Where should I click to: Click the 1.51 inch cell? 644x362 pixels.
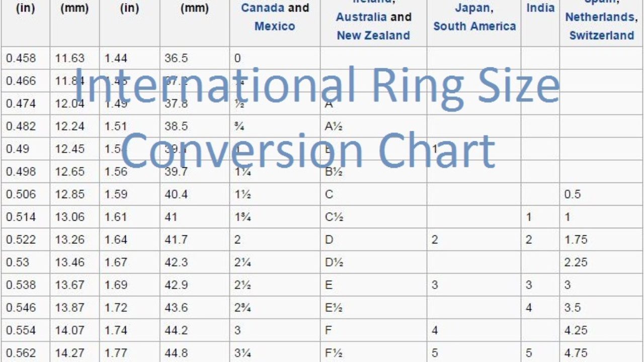pyautogui.click(x=129, y=126)
